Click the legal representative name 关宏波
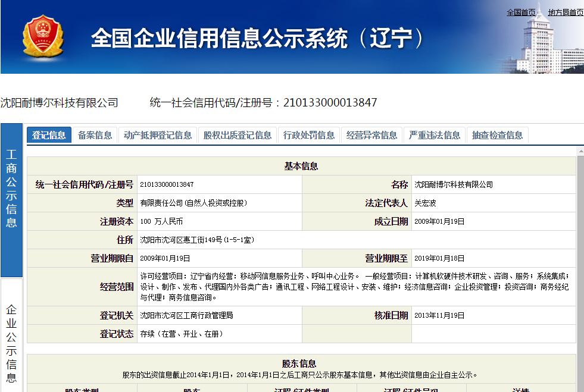The image size is (584, 392). (x=425, y=203)
